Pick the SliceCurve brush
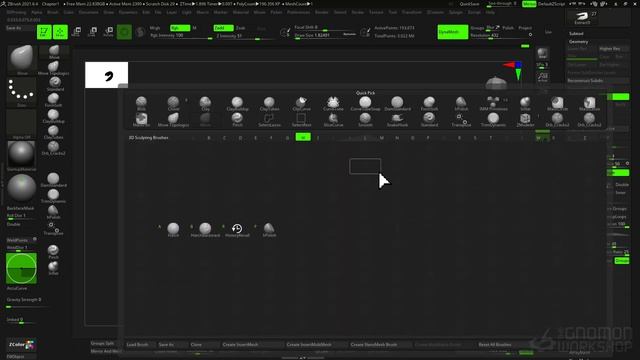 coord(333,120)
